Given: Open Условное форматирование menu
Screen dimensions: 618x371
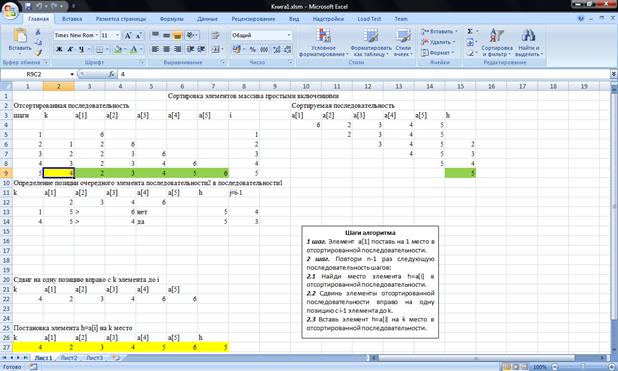Looking at the screenshot, I should pyautogui.click(x=323, y=43).
